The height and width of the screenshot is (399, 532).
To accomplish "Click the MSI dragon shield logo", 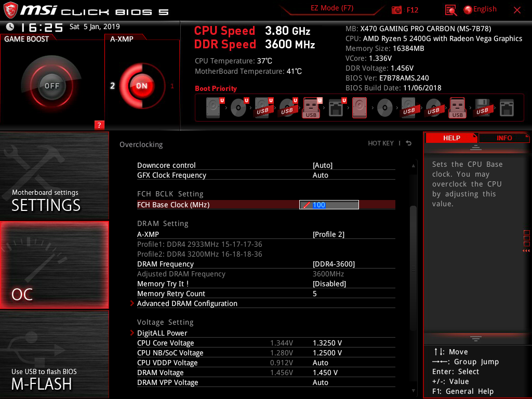I will point(10,10).
